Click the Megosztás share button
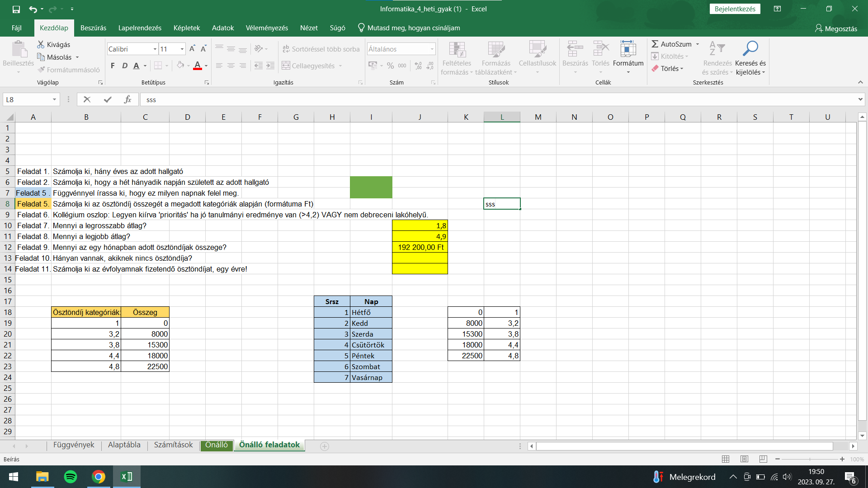Image resolution: width=868 pixels, height=488 pixels. [x=836, y=28]
